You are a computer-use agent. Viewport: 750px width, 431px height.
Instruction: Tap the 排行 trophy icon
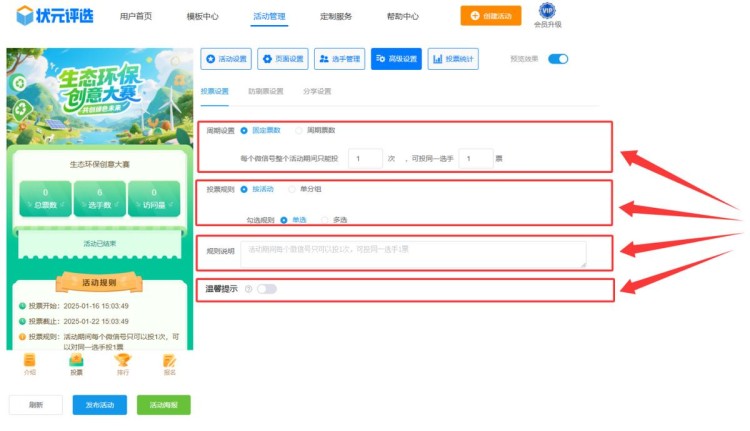(123, 361)
